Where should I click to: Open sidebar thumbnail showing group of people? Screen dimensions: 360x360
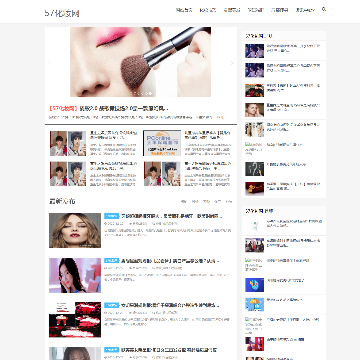[255, 245]
